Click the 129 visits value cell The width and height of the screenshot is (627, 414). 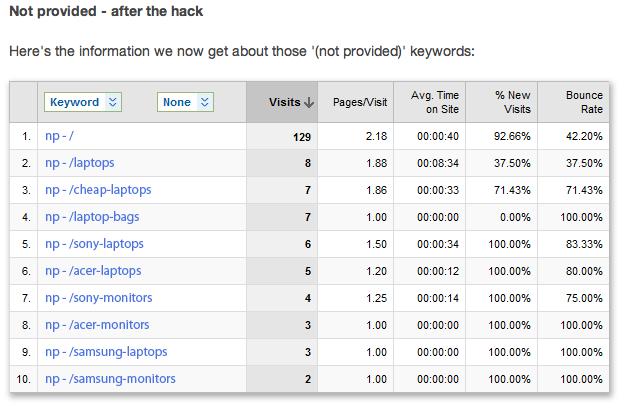click(302, 135)
